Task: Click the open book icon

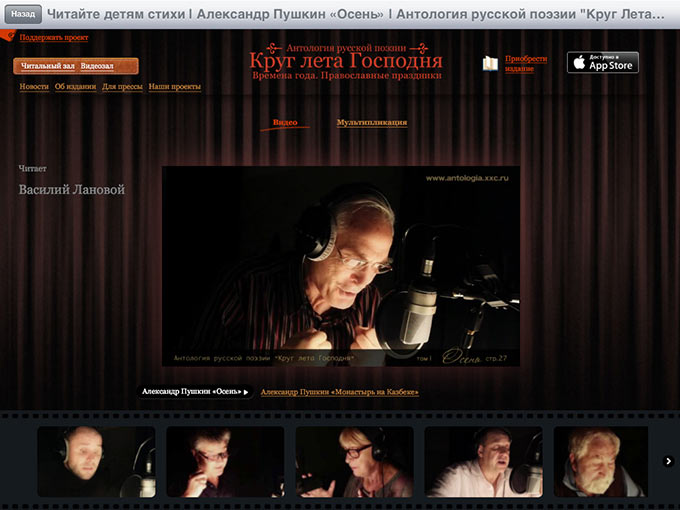Action: click(x=490, y=63)
